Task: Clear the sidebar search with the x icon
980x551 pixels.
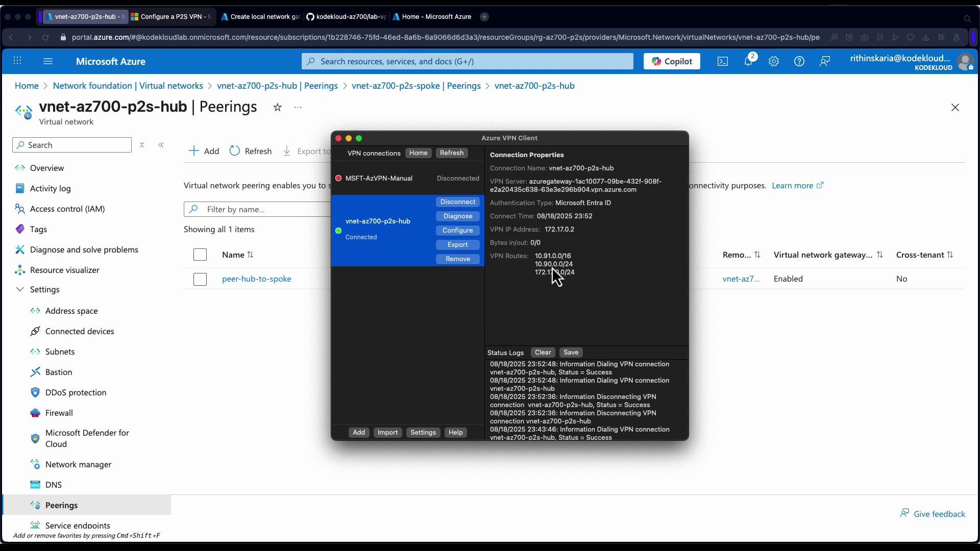Action: [142, 145]
